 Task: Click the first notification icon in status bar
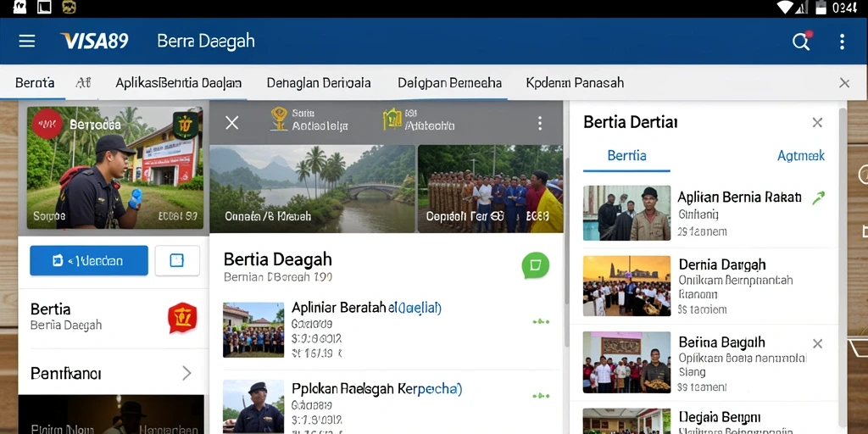point(20,7)
